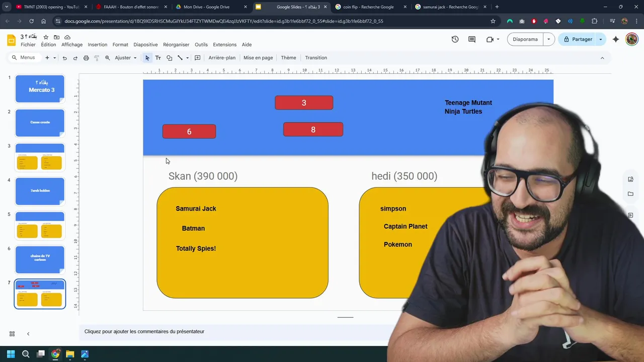Select the red box labeled 6
This screenshot has width=644, height=362.
pos(189,132)
